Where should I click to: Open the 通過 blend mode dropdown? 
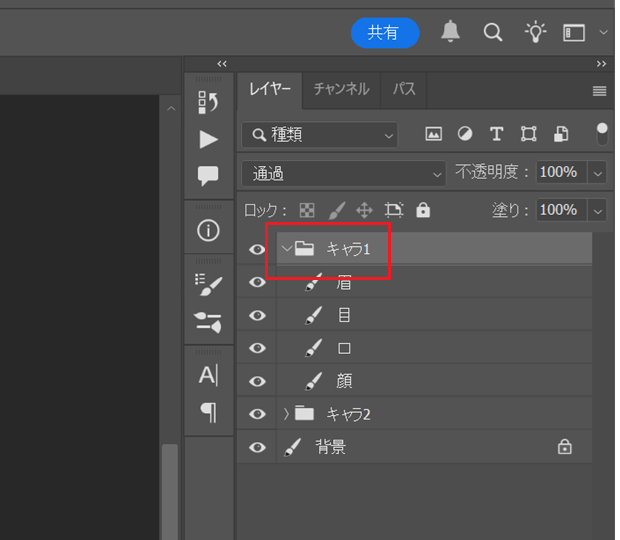tap(343, 173)
